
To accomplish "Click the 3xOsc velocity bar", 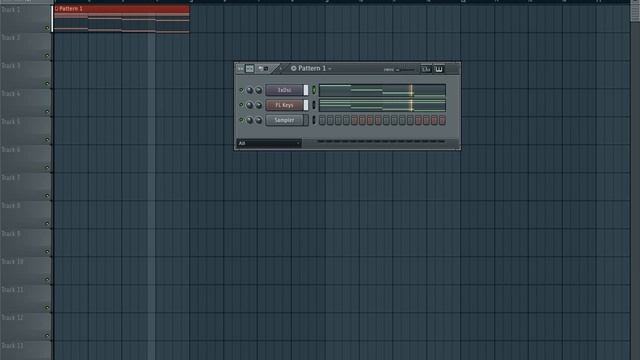I will pos(306,90).
